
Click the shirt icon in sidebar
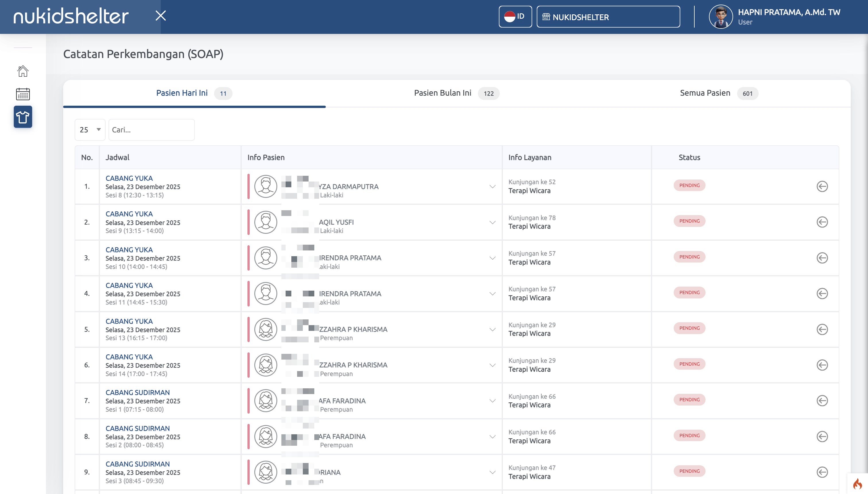[23, 117]
